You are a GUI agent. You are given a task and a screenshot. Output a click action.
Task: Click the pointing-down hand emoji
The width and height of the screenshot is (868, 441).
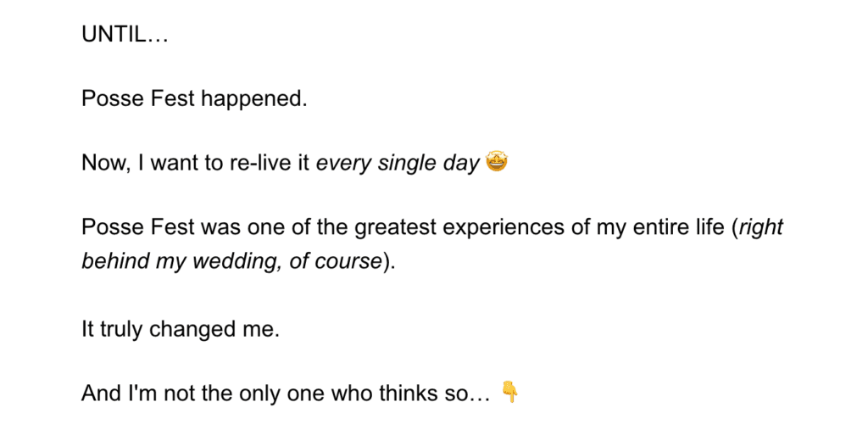509,392
